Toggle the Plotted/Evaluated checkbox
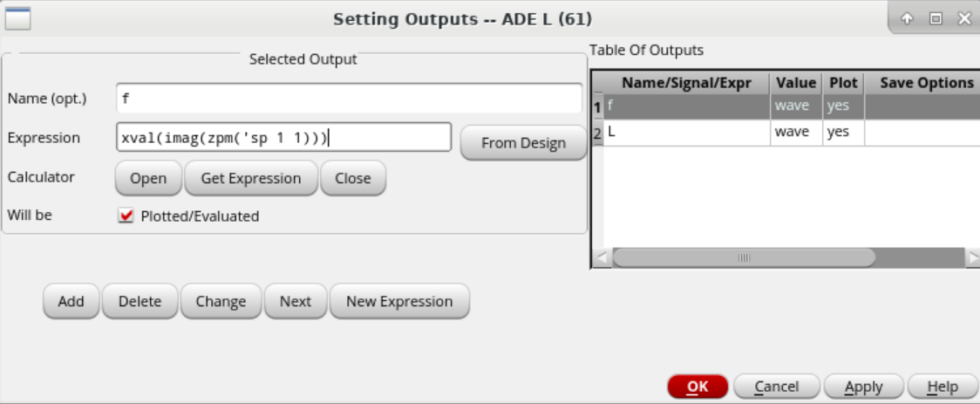The width and height of the screenshot is (980, 404). tap(126, 216)
